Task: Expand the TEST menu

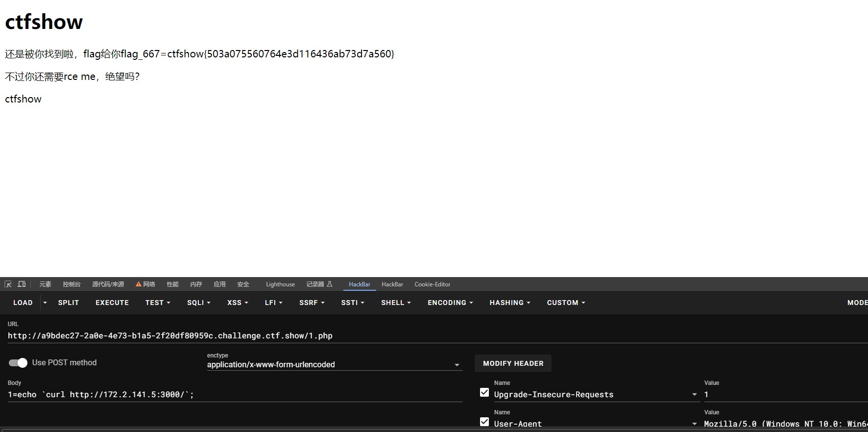Action: pos(158,303)
